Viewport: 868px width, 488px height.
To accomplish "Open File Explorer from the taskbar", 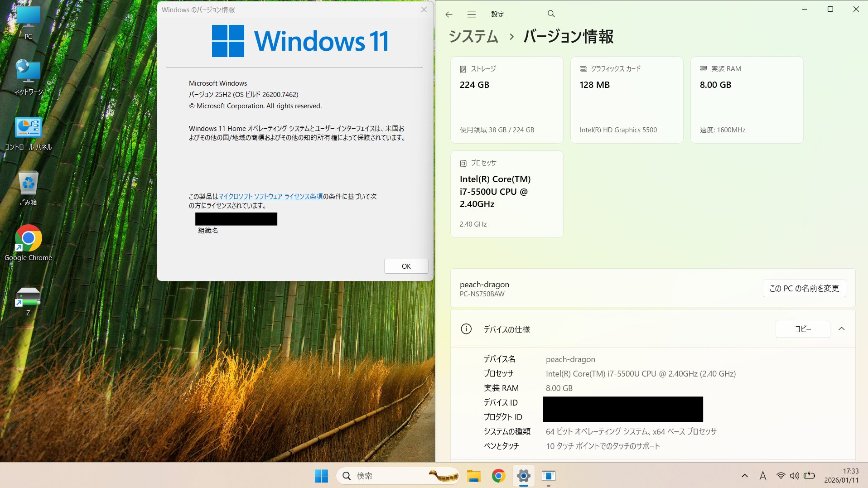I will pyautogui.click(x=473, y=476).
